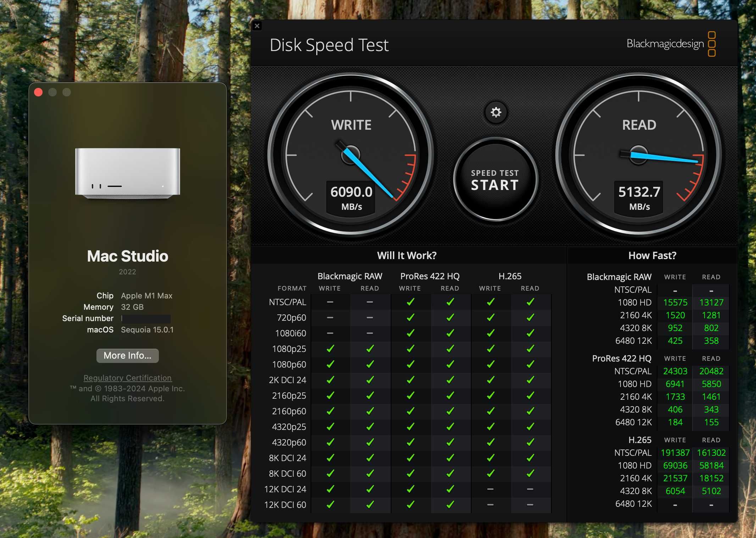
Task: Click the 12K DCI 60 format row label
Action: [285, 505]
